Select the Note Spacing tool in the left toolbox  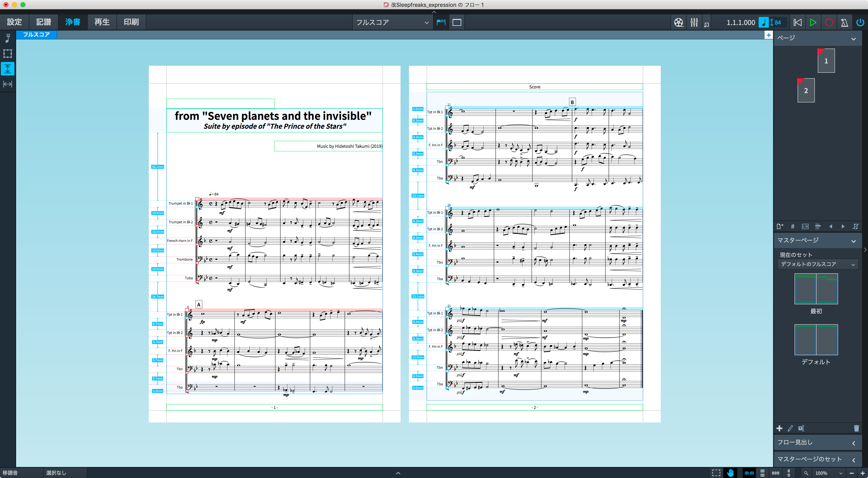pyautogui.click(x=7, y=84)
